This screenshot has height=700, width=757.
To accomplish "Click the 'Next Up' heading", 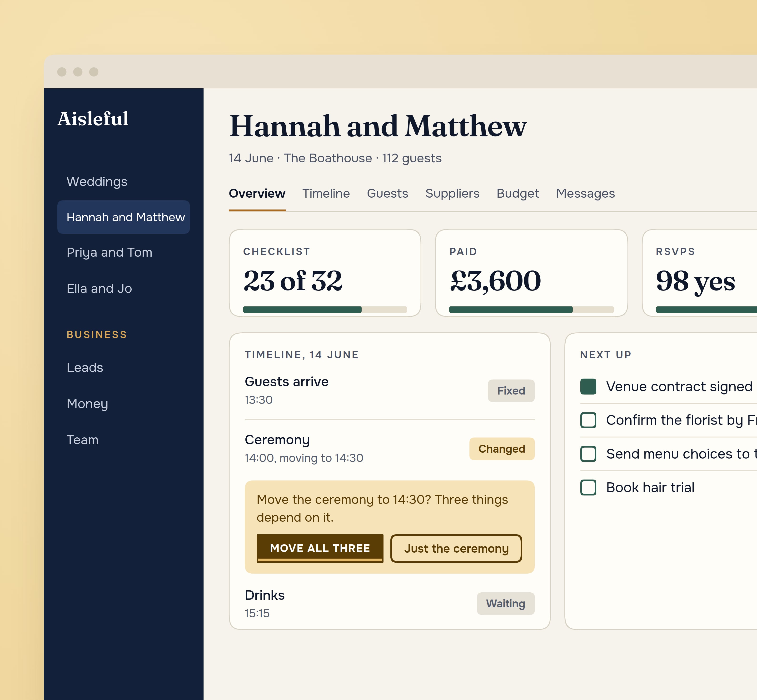I will pos(606,355).
